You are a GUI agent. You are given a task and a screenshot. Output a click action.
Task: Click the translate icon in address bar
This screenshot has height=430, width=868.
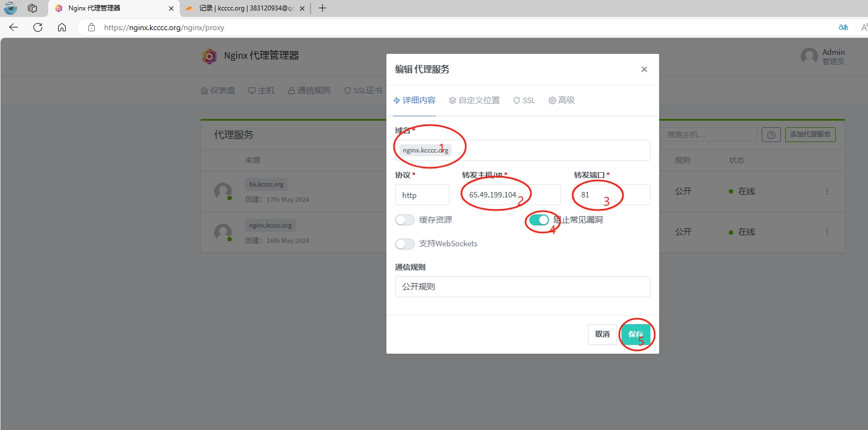(843, 27)
